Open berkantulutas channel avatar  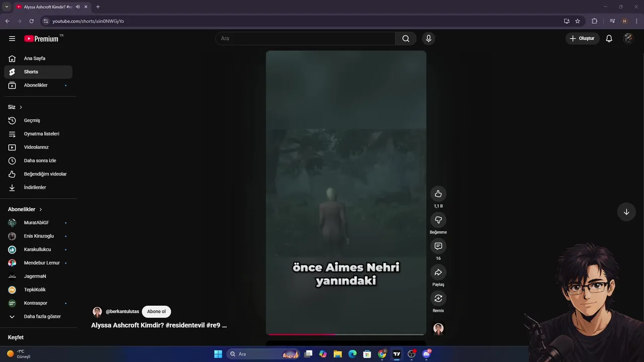(97, 312)
